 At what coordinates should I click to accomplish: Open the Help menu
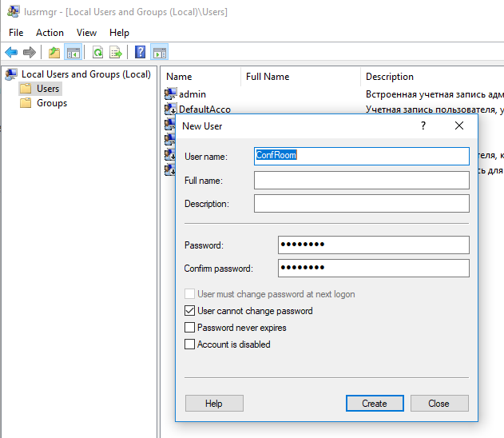coord(119,33)
